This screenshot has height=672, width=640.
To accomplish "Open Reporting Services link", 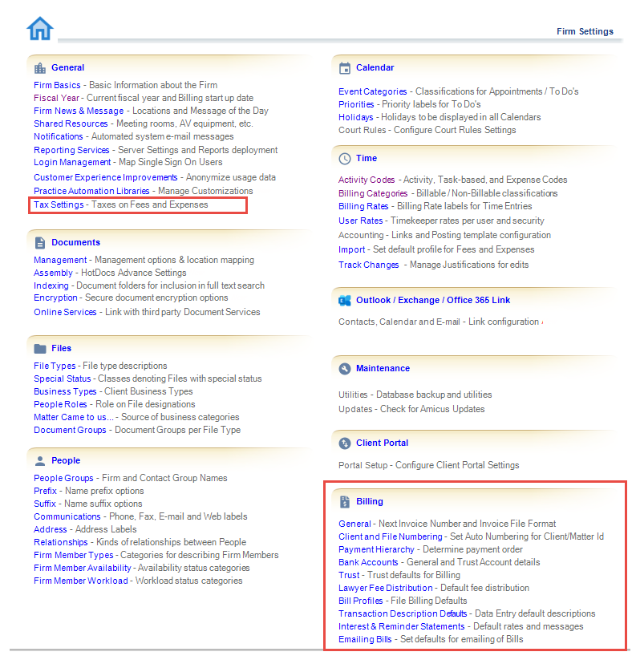I will click(71, 150).
